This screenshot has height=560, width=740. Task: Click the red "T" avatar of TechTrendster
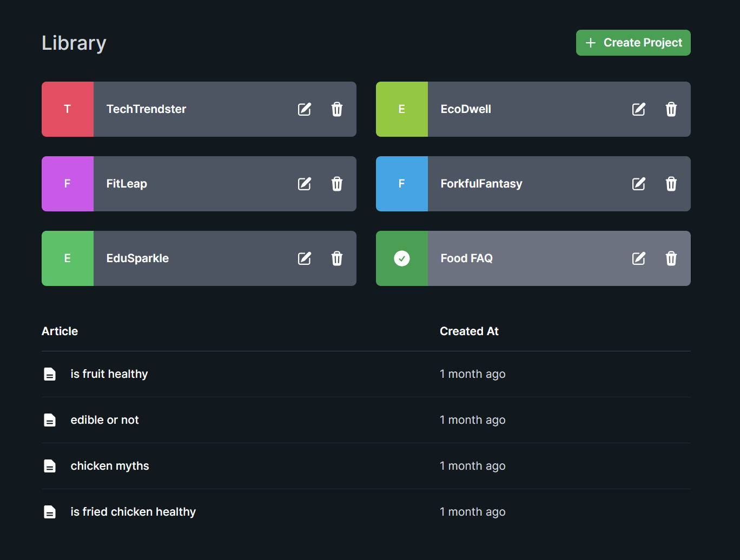point(67,109)
